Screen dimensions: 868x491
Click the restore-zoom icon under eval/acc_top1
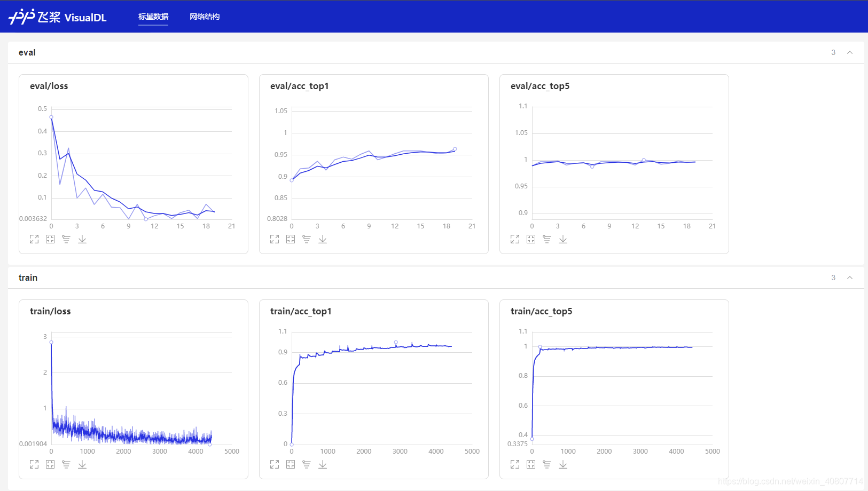pos(291,239)
